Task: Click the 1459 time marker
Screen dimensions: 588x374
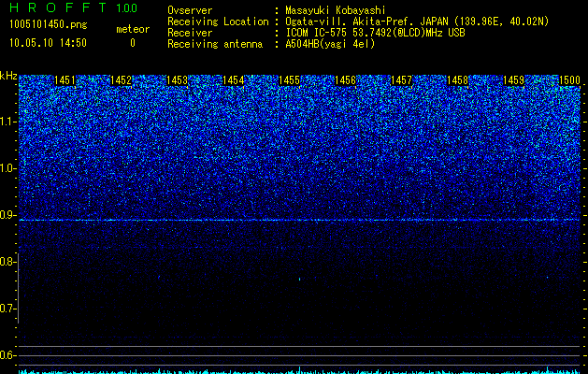Action: [513, 80]
